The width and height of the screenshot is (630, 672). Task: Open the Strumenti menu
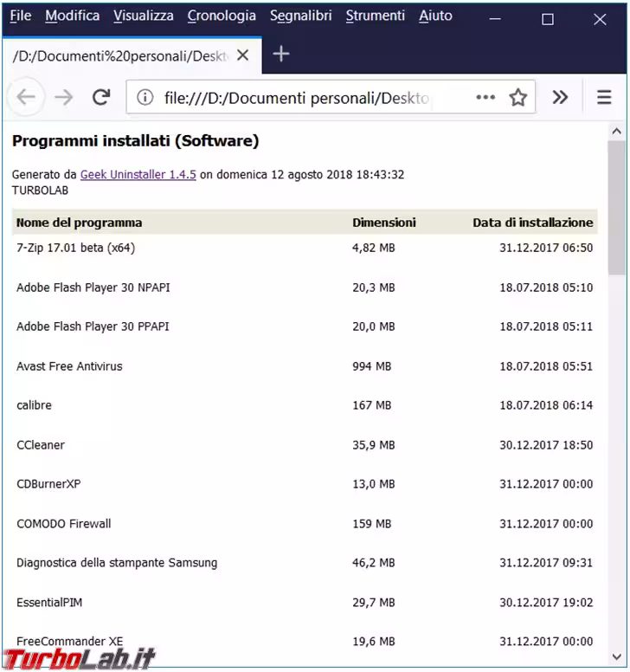pyautogui.click(x=375, y=16)
